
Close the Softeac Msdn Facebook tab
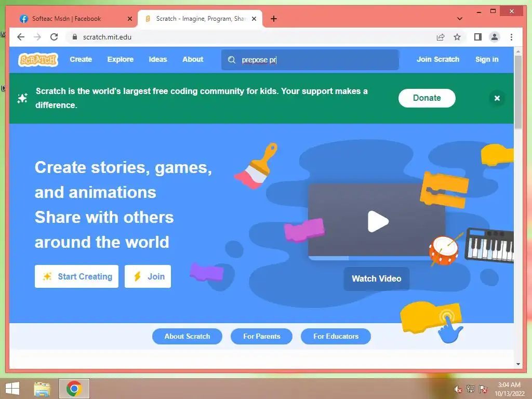(x=129, y=19)
